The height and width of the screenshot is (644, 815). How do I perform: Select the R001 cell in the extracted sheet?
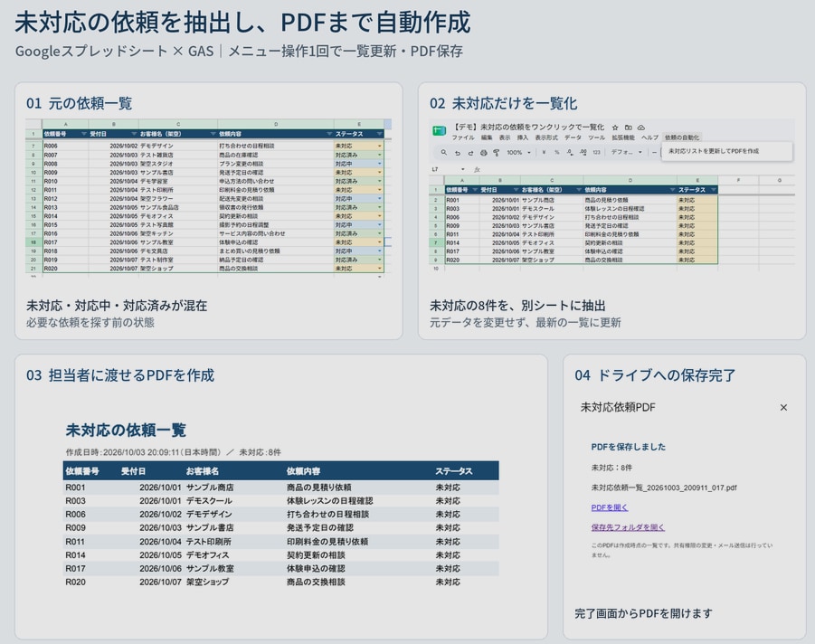coord(461,200)
